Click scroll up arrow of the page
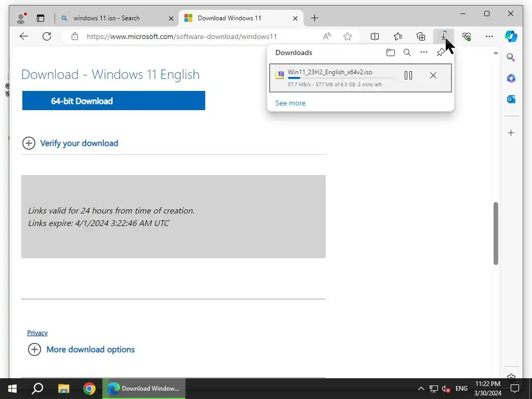The image size is (532, 399). point(496,53)
